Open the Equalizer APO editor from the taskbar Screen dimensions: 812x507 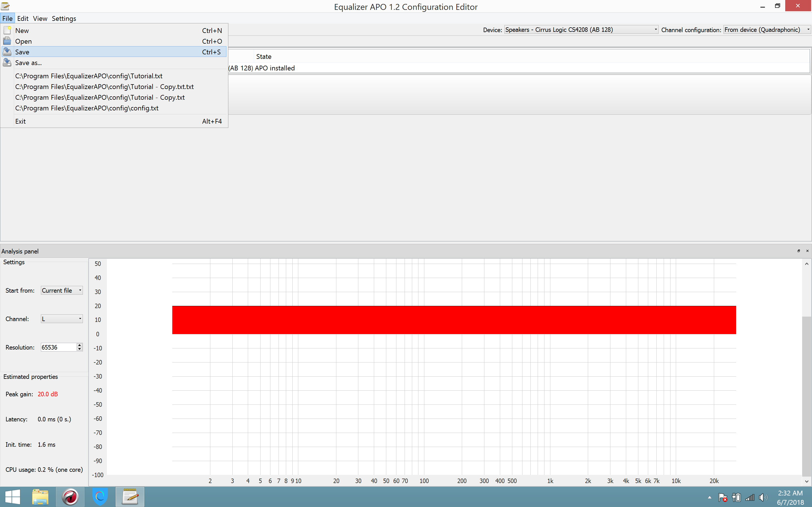point(130,497)
